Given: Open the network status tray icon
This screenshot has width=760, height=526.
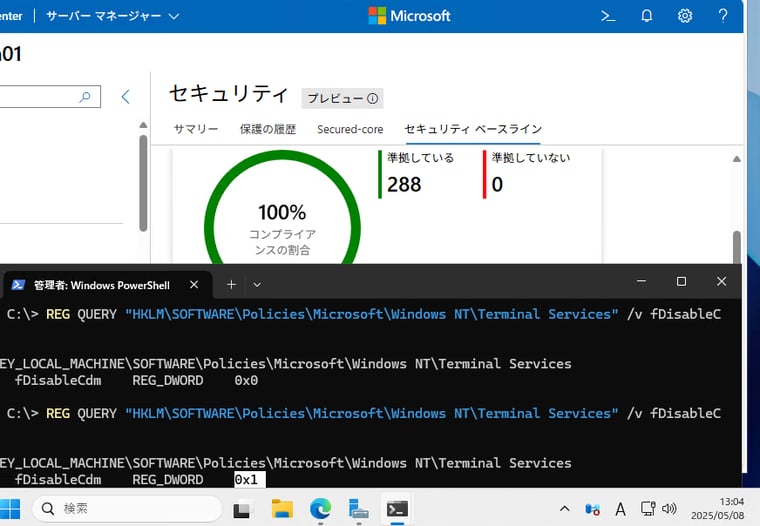Looking at the screenshot, I should (x=648, y=509).
